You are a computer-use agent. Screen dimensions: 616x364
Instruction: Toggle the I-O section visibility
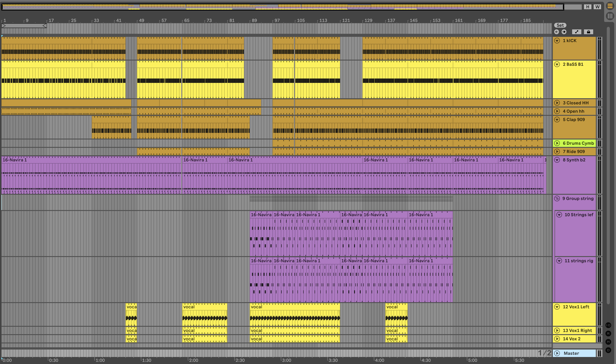click(x=608, y=325)
